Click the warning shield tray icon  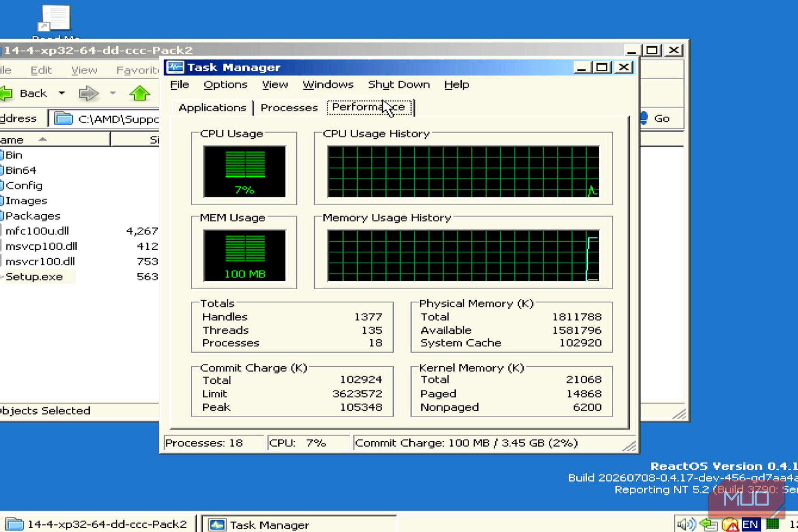[730, 525]
